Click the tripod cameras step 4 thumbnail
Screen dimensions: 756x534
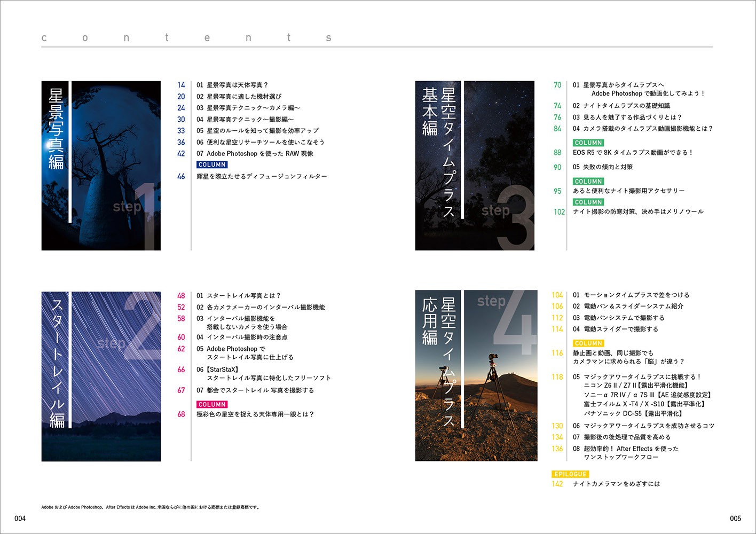click(x=476, y=375)
